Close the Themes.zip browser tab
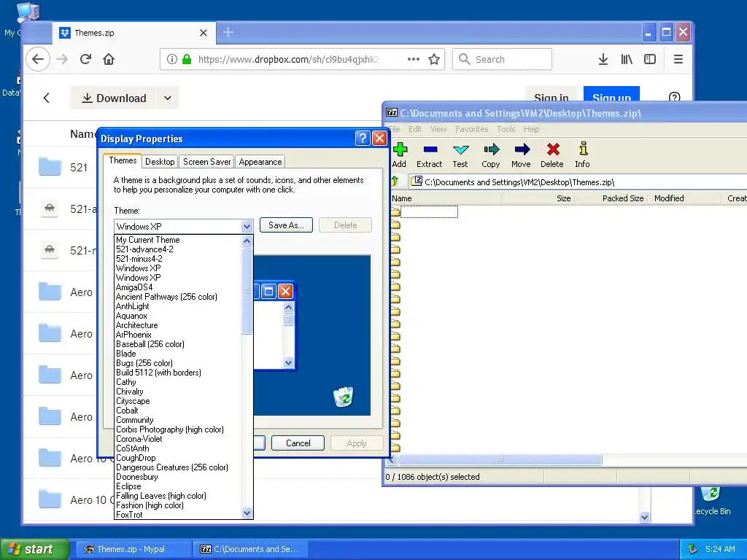This screenshot has width=747, height=560. click(x=204, y=33)
